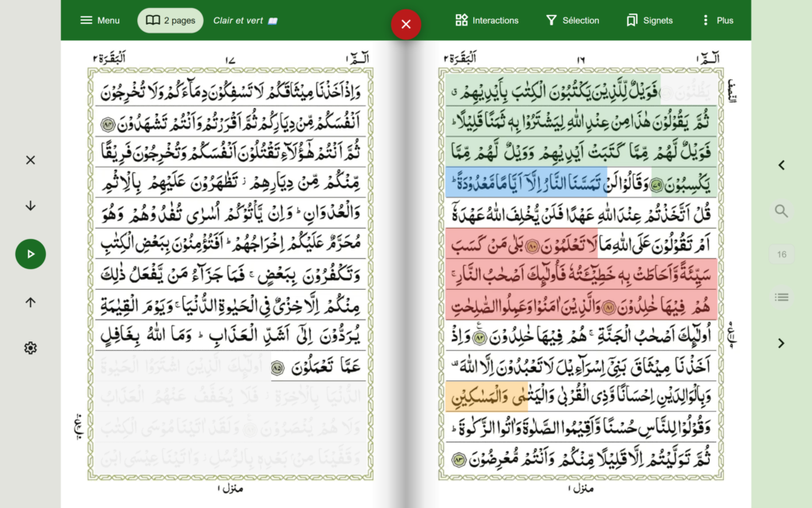Click the down arrow in audio panel

click(31, 206)
